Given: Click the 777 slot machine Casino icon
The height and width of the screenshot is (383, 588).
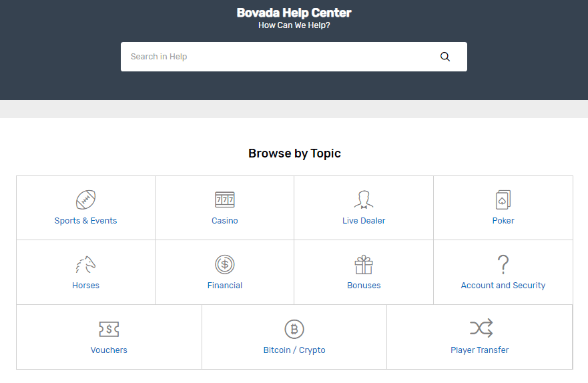Looking at the screenshot, I should pos(225,200).
